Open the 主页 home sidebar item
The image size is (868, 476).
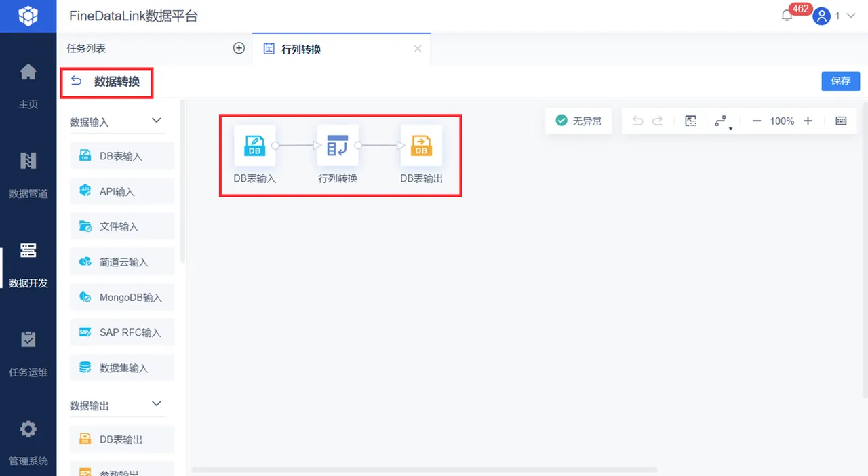[28, 85]
